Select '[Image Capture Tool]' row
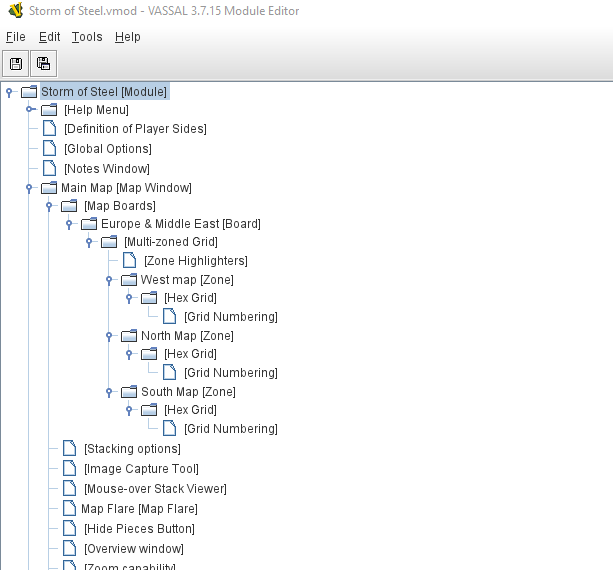 141,469
